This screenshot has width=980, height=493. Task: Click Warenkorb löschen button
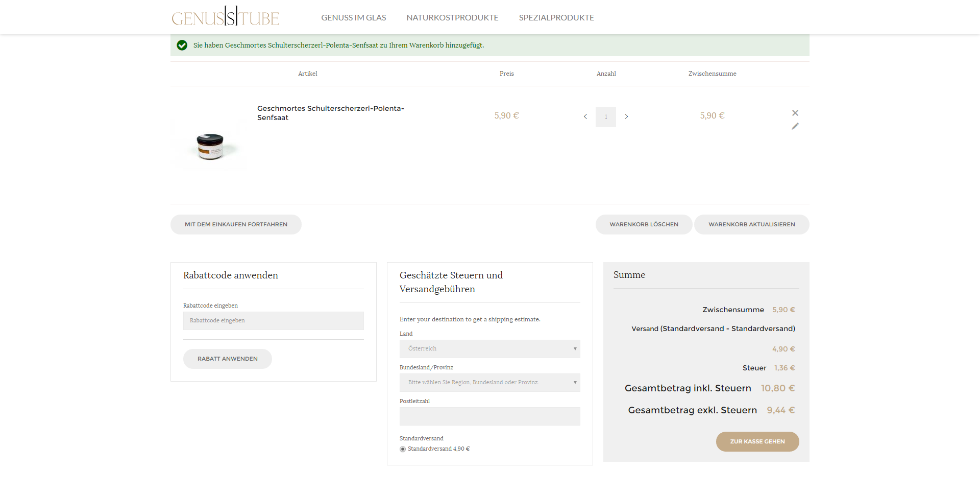click(644, 224)
